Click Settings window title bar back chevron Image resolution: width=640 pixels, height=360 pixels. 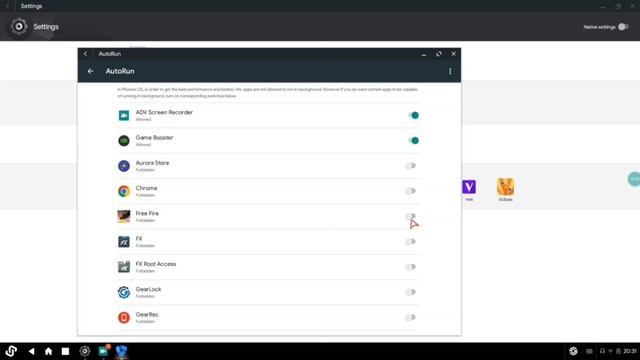(7, 6)
